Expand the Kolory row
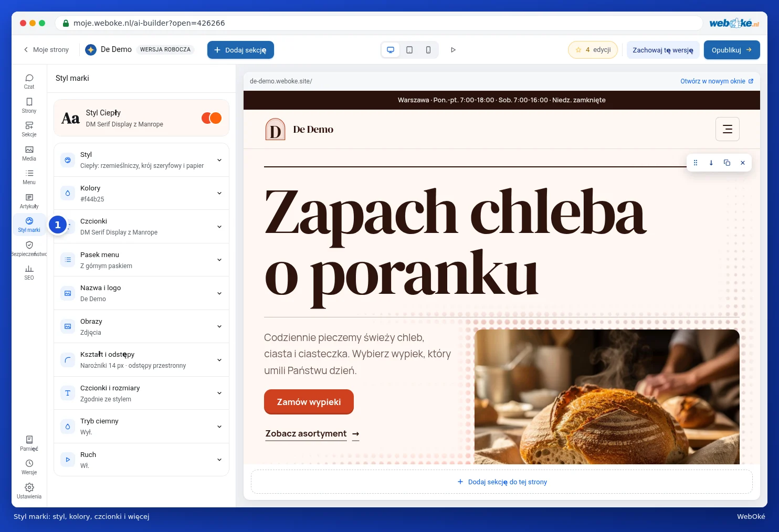 [x=142, y=193]
